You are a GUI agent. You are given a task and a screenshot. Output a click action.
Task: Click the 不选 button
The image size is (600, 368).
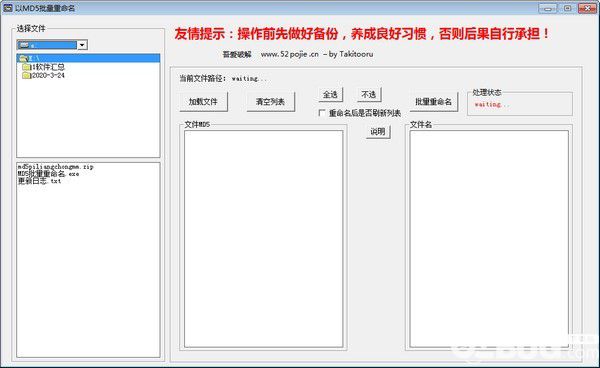pyautogui.click(x=369, y=94)
